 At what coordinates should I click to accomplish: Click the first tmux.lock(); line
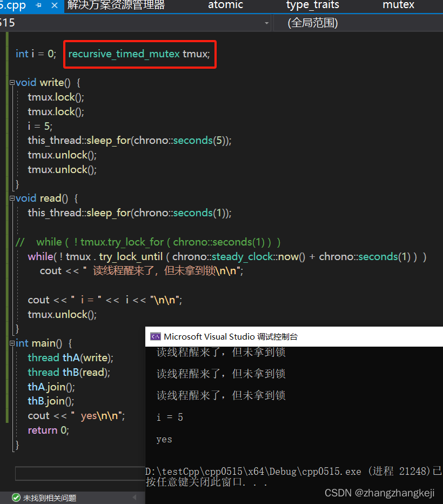point(56,97)
